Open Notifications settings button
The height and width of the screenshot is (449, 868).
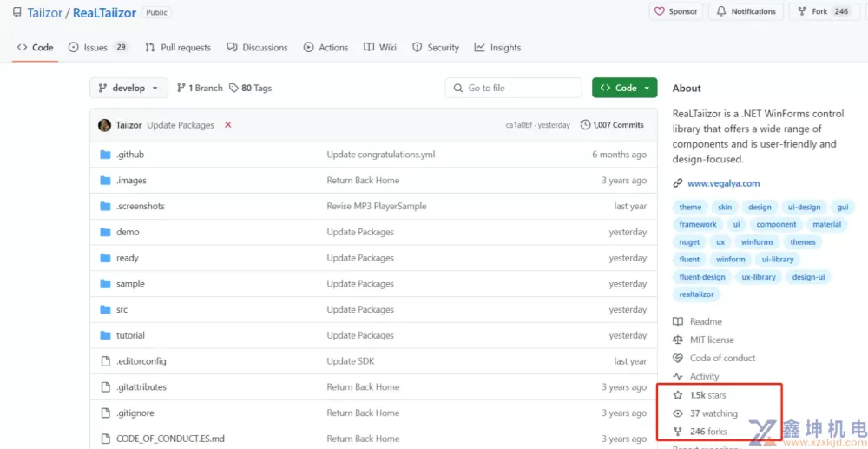click(x=746, y=11)
